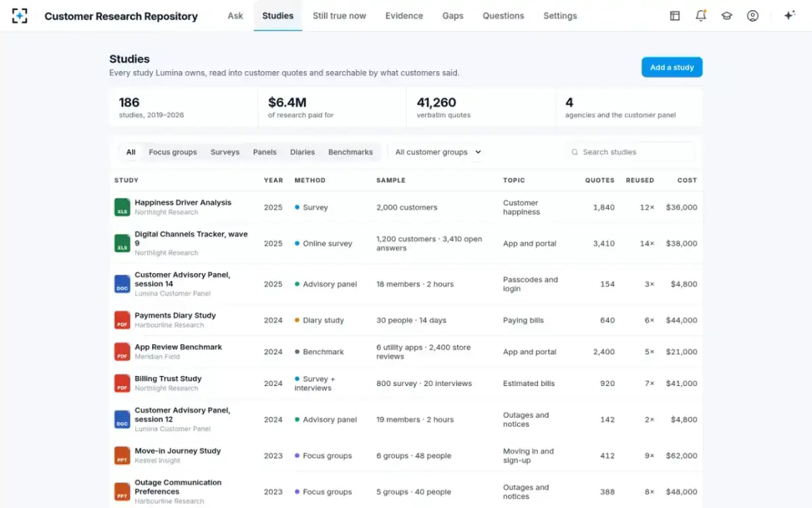Viewport: 812px width, 508px height.
Task: Sort by the Method column header
Action: 310,180
